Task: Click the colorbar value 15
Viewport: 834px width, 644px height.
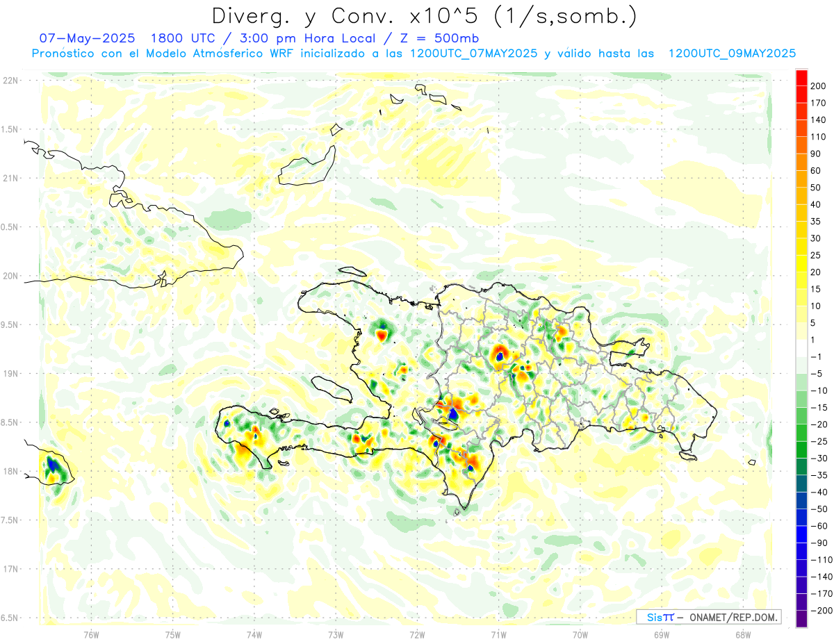Action: pyautogui.click(x=816, y=289)
